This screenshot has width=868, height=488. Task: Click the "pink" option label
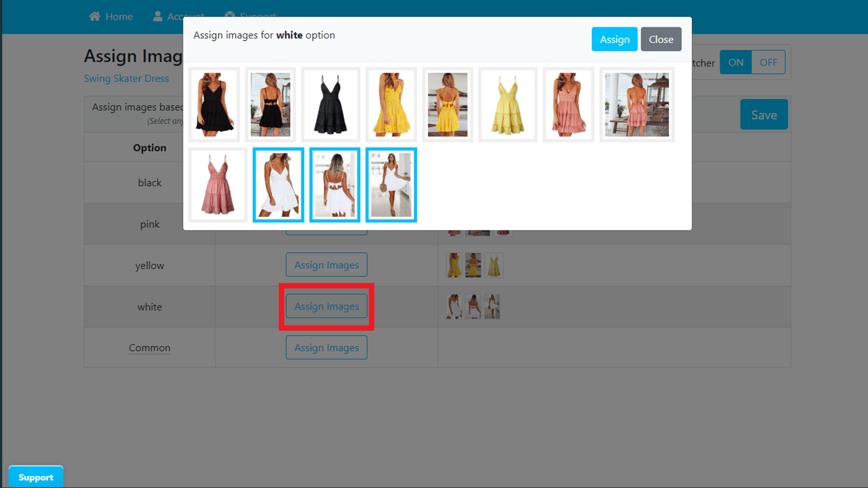click(150, 224)
